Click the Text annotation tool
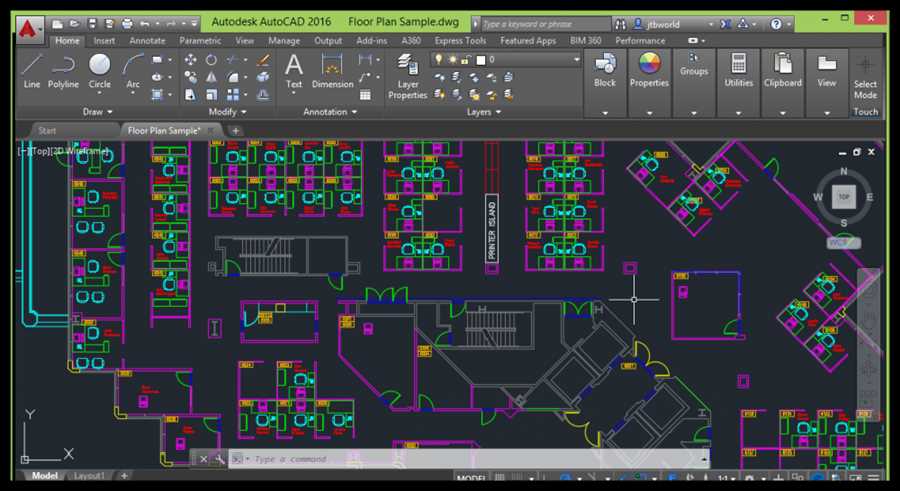The height and width of the screenshot is (491, 900). [294, 68]
